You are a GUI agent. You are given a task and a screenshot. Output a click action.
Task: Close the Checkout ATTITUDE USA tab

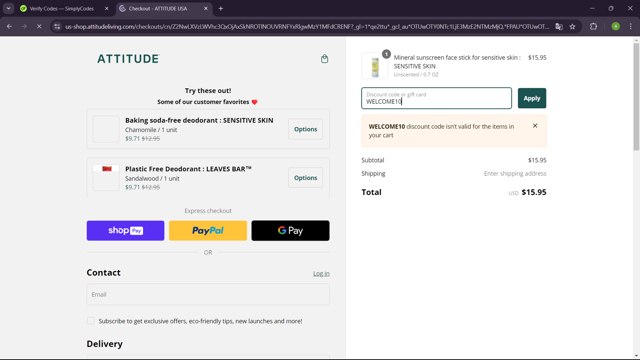point(206,9)
